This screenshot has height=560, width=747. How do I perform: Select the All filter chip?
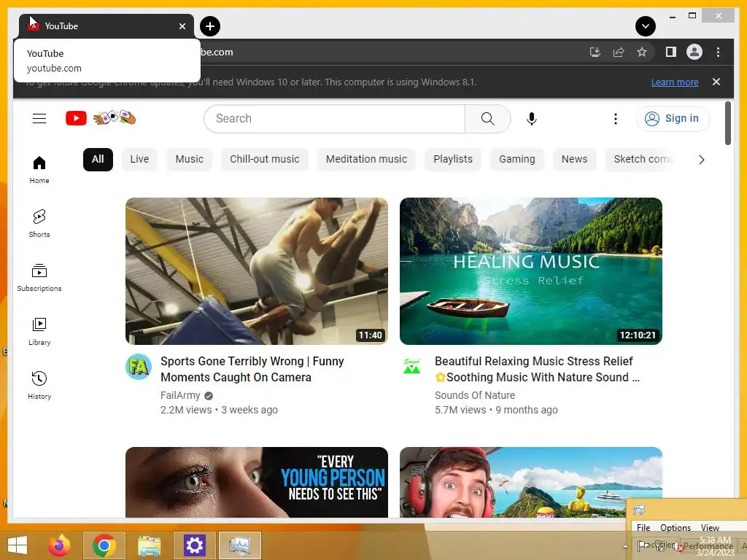98,159
